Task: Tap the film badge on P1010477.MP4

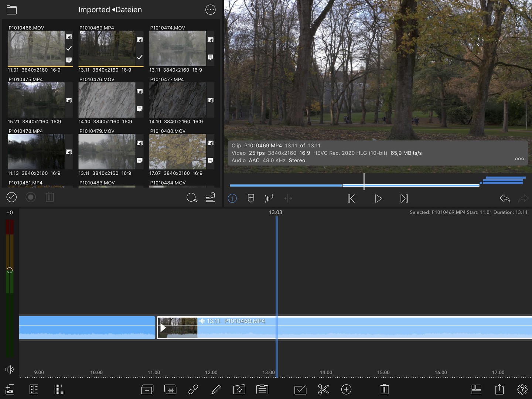Action: pyautogui.click(x=211, y=100)
